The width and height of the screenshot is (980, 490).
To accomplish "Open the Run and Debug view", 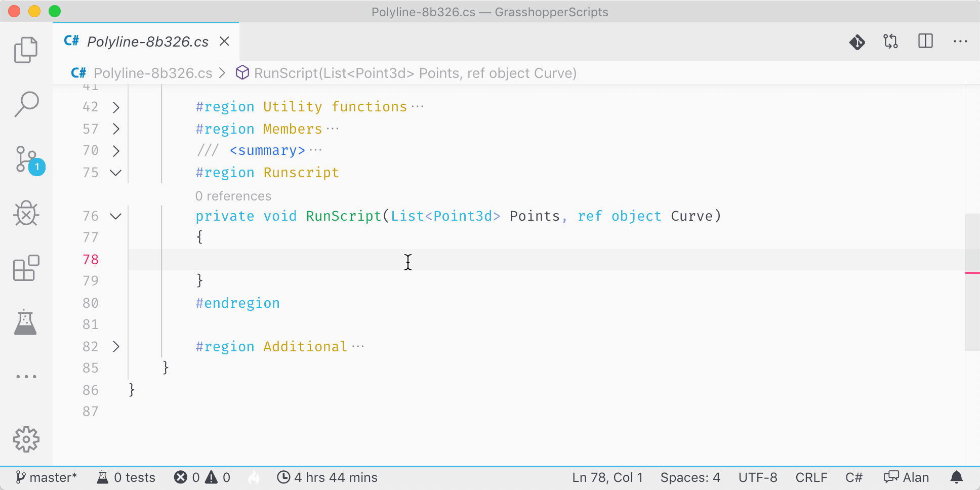I will (x=26, y=213).
